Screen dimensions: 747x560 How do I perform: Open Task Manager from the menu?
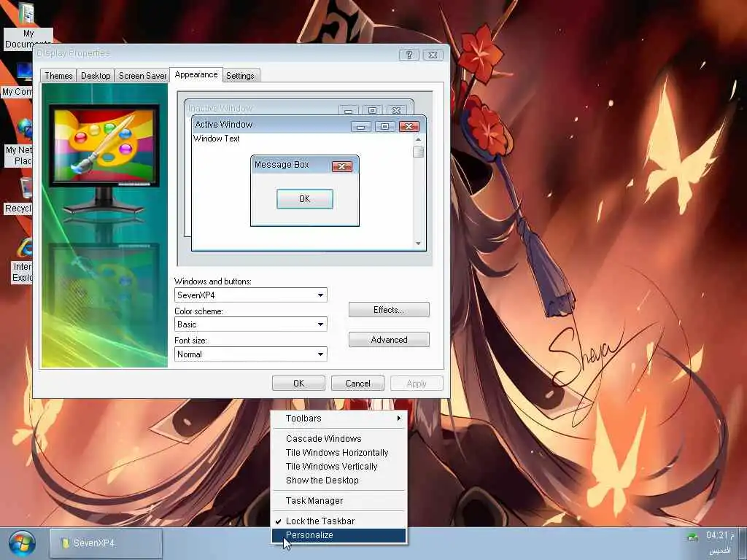click(x=338, y=500)
